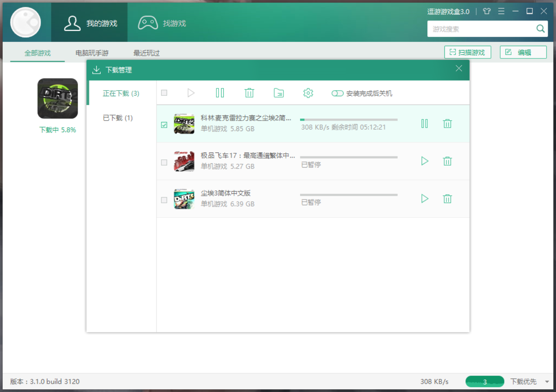Select the 全部游戏 sub-tab
Viewport: 556px width, 392px height.
point(38,53)
